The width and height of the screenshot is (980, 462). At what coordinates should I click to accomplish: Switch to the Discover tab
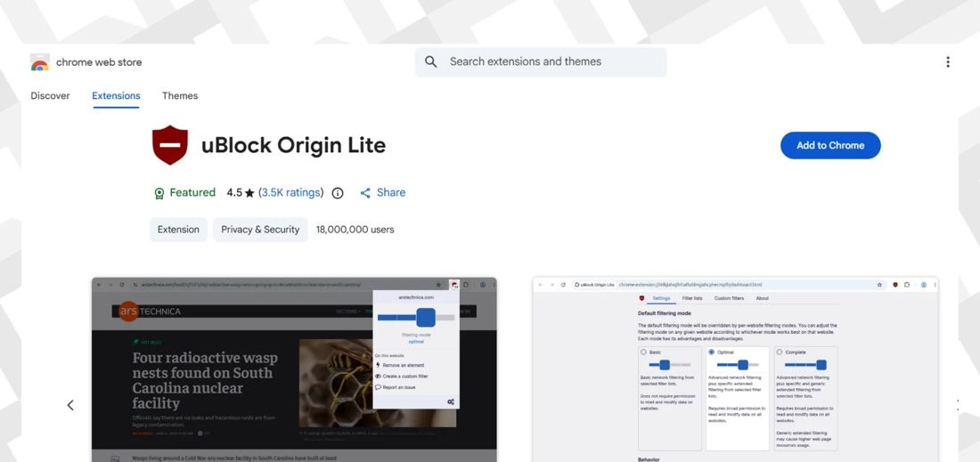(x=50, y=95)
